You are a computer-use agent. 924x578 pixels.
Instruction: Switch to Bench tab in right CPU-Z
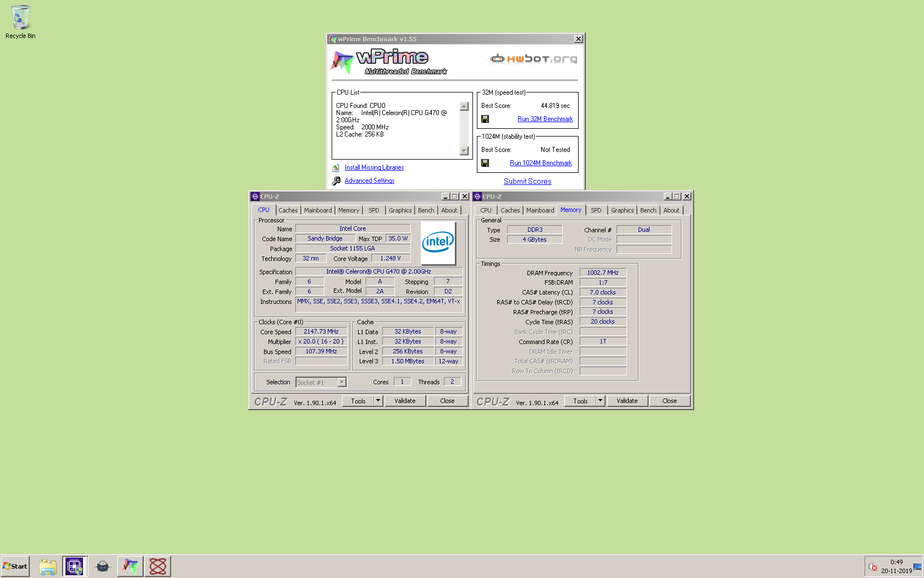[648, 210]
